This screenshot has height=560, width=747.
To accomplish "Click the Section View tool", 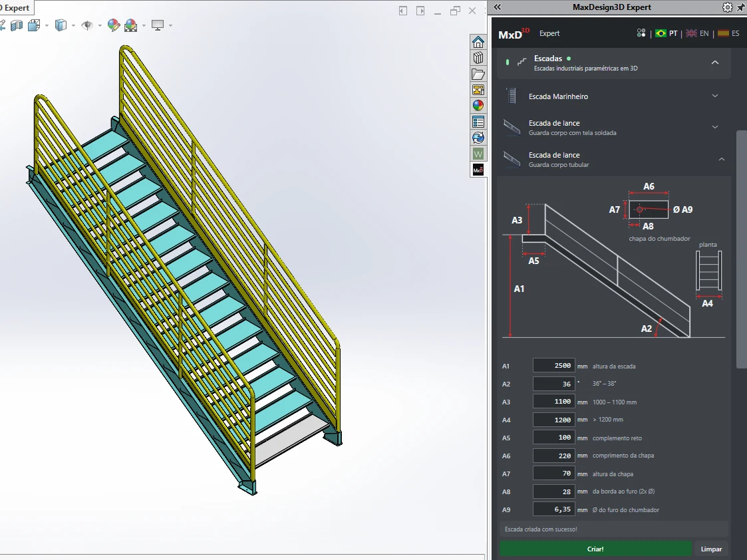I will coord(17,25).
